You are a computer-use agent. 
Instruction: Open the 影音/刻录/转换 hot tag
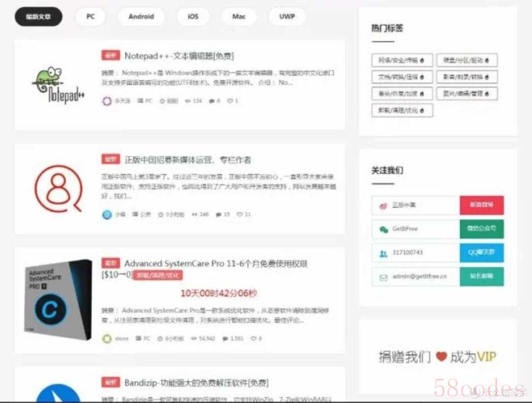pyautogui.click(x=467, y=77)
